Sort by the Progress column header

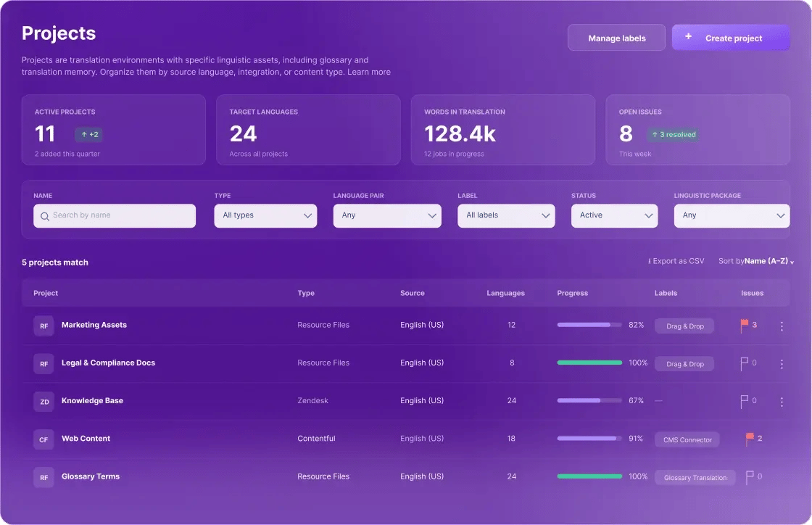[572, 293]
